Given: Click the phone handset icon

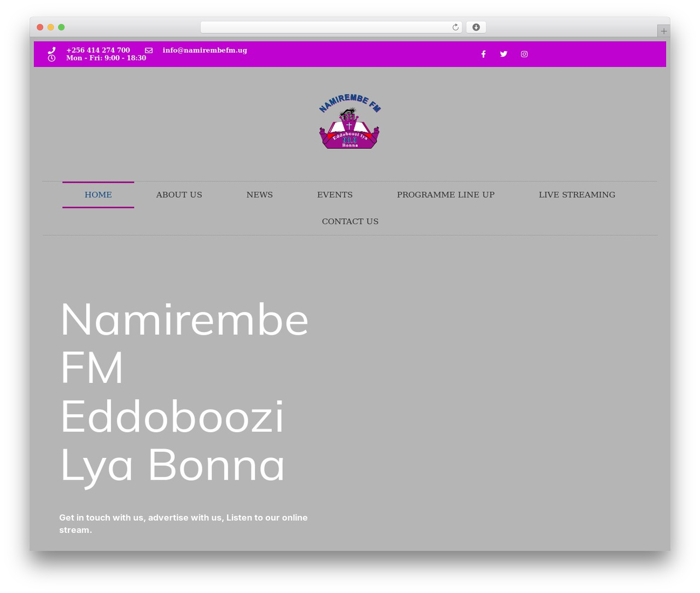Looking at the screenshot, I should pos(51,50).
